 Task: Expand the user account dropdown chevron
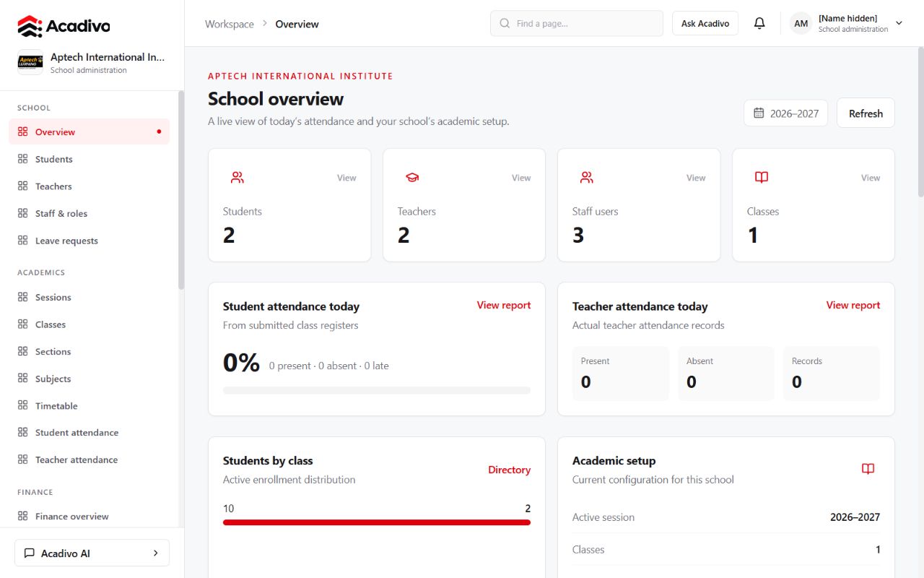pyautogui.click(x=899, y=24)
